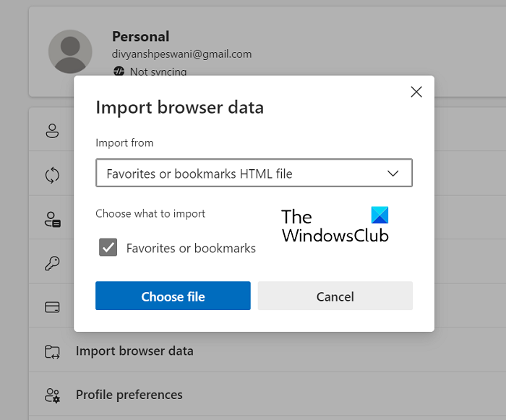Uncheck the Favorites or bookmarks checkbox
This screenshot has height=420, width=506.
[x=108, y=248]
